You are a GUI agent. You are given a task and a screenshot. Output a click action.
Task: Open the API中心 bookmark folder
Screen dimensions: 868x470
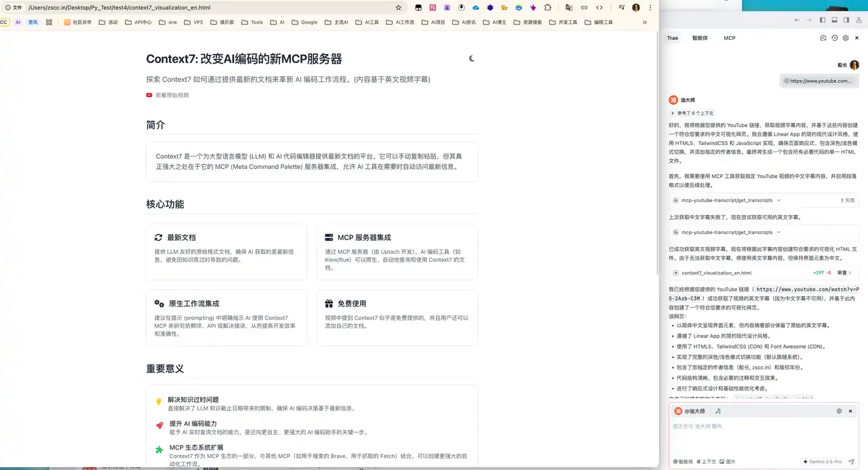138,22
